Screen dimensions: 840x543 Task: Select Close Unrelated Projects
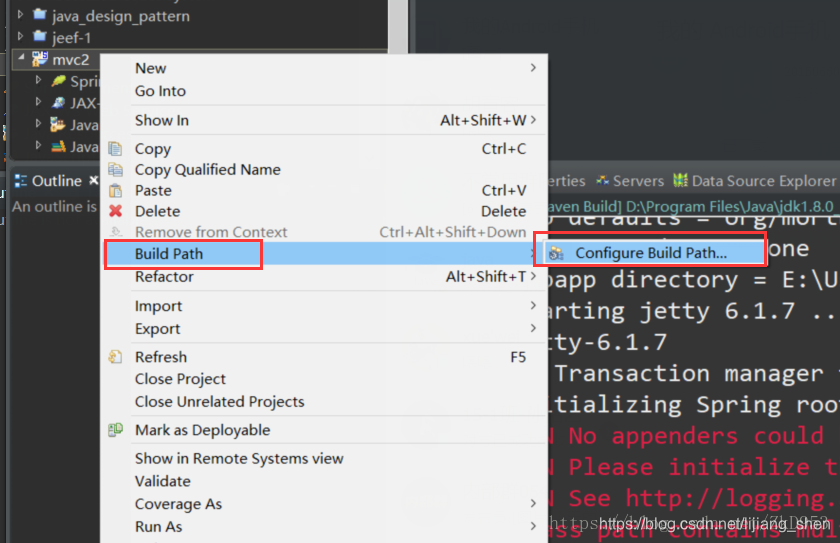point(324,401)
